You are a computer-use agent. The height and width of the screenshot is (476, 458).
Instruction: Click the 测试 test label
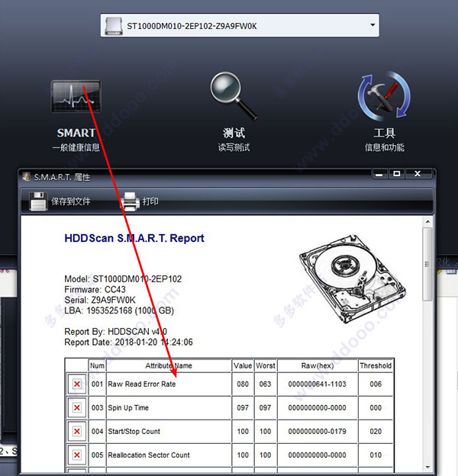pos(234,133)
